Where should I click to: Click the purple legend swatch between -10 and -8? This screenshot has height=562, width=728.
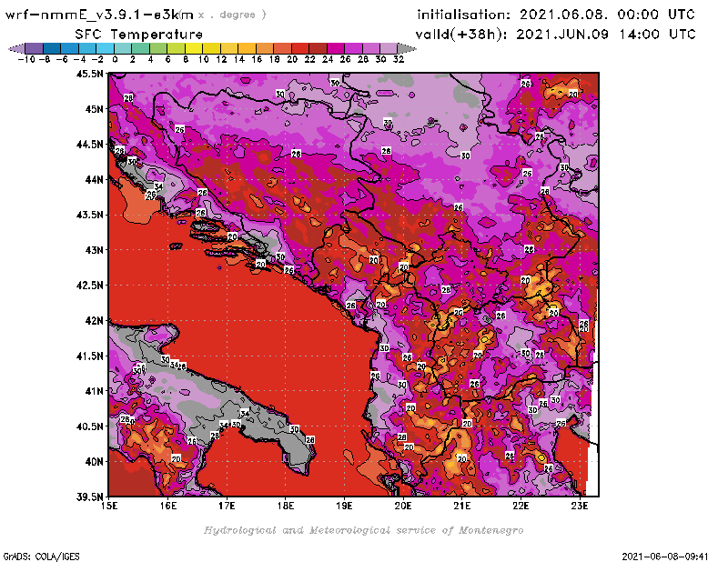click(35, 48)
